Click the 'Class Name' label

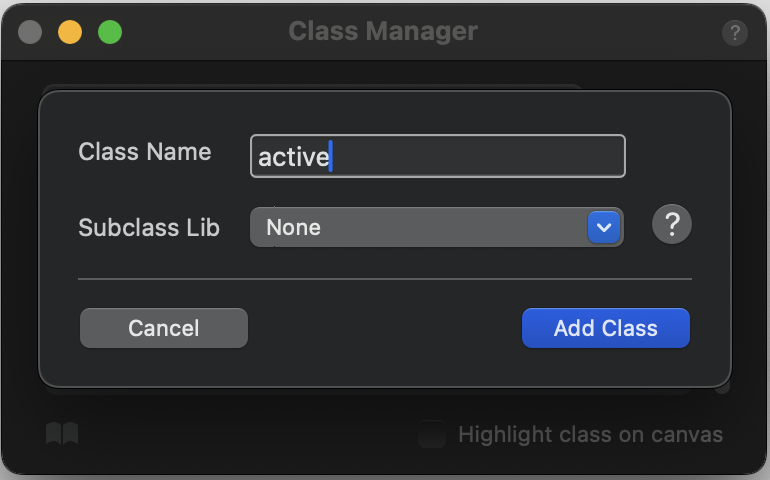click(145, 152)
